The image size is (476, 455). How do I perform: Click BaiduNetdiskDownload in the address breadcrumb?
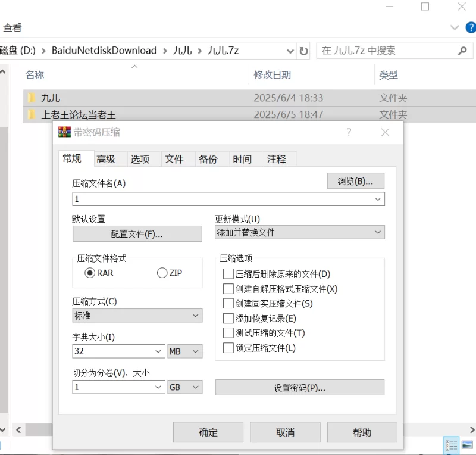104,51
